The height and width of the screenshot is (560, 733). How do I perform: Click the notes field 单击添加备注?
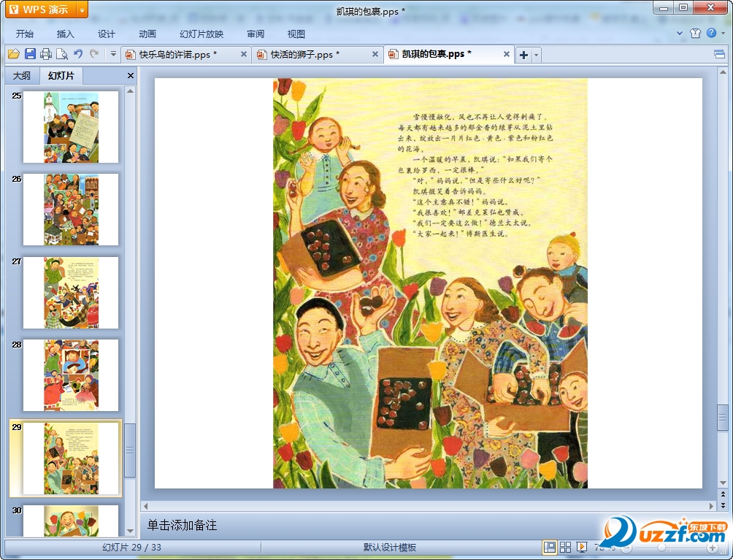[x=183, y=525]
